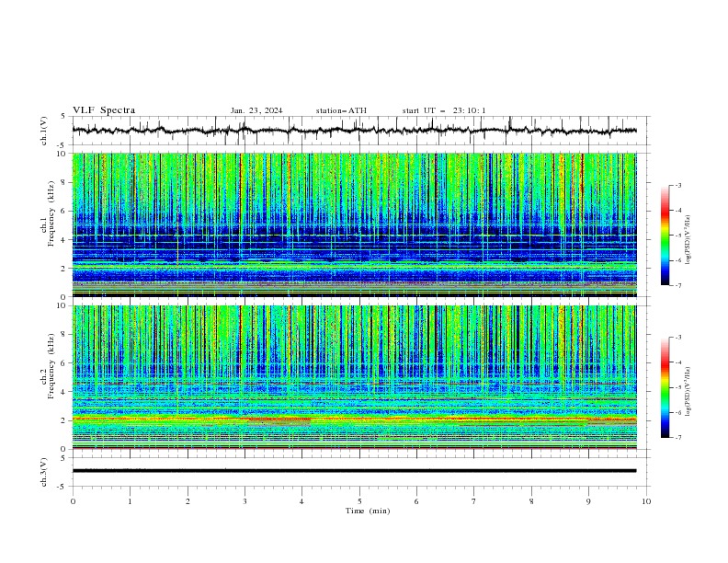Select the "start UT = 23:10:1" text

click(x=444, y=110)
